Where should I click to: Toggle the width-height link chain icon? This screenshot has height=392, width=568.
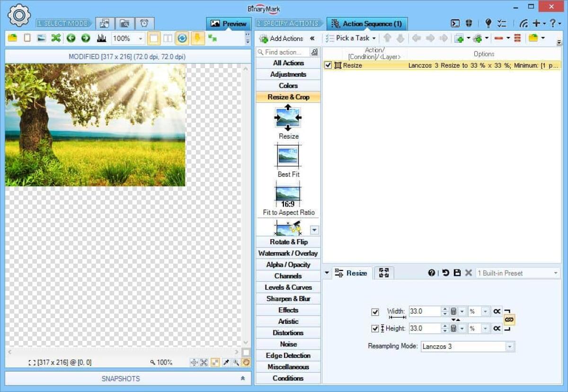point(509,319)
